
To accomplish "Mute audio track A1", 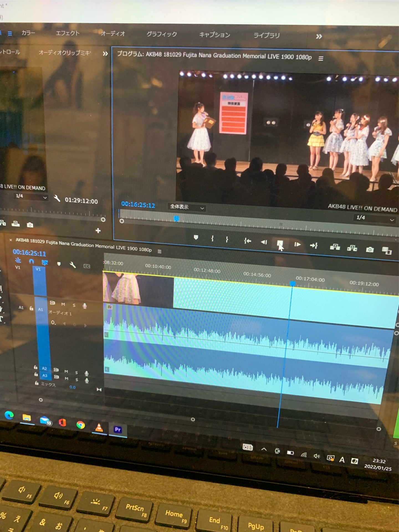I will pos(63,304).
